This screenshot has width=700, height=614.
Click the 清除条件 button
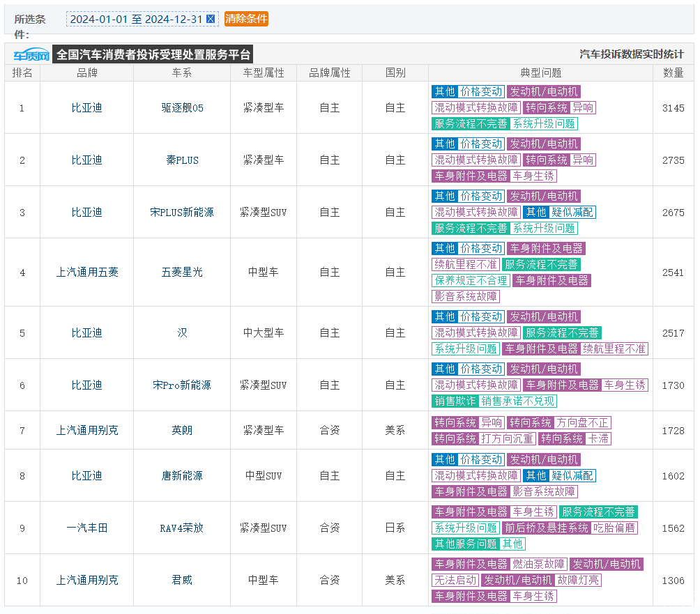point(246,19)
